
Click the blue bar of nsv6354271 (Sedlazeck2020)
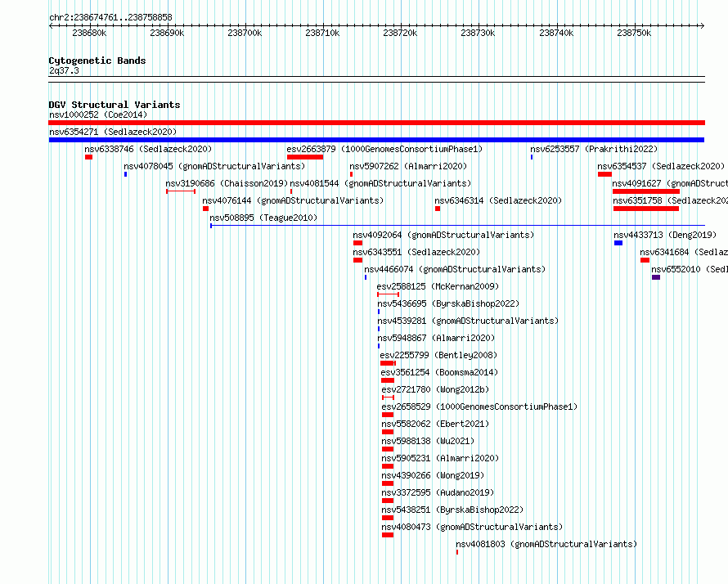(376, 140)
